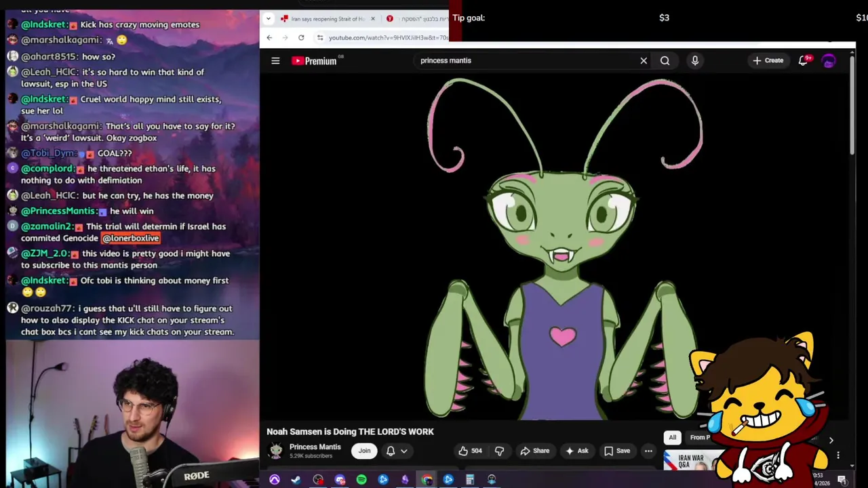The width and height of the screenshot is (868, 488).
Task: Click the Ask AI button
Action: point(576,451)
